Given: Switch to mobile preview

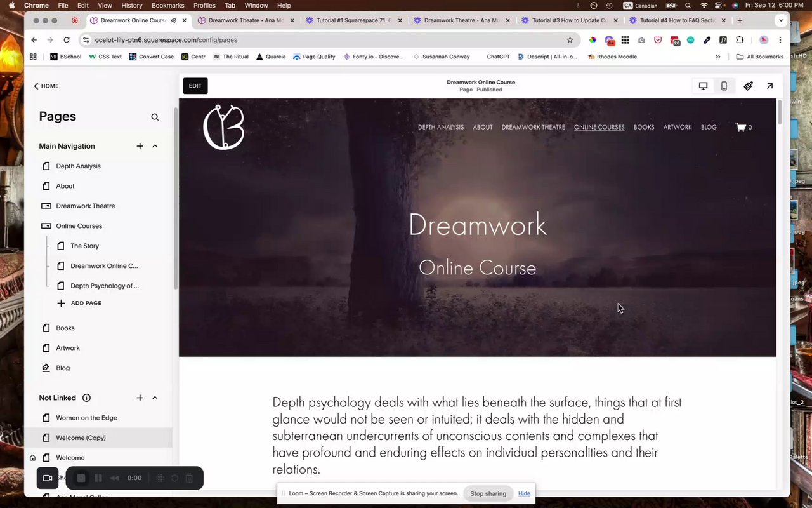Looking at the screenshot, I should 724,86.
